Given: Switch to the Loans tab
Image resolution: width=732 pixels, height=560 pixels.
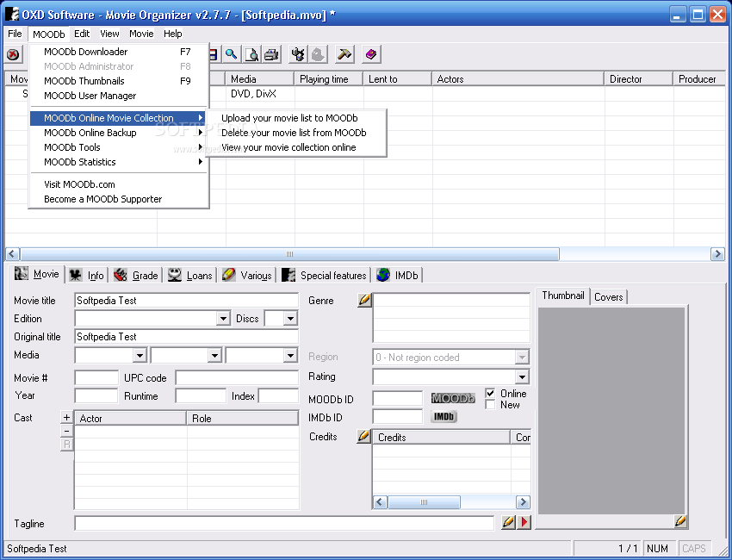Looking at the screenshot, I should [190, 276].
